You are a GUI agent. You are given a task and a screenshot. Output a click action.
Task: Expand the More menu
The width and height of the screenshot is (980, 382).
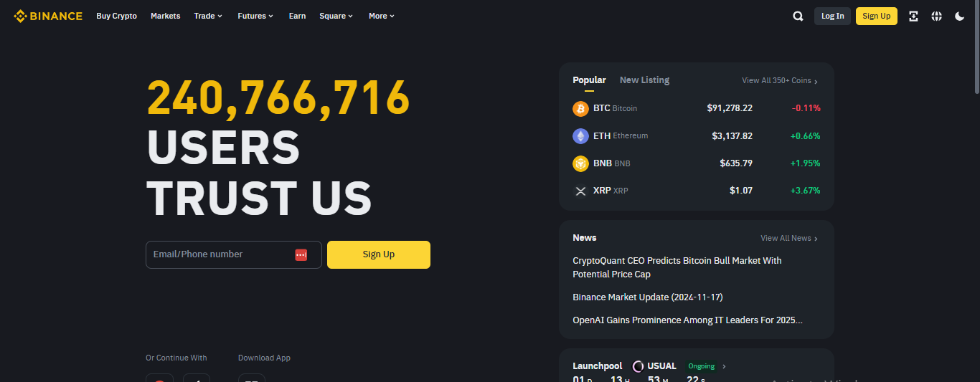pos(382,16)
